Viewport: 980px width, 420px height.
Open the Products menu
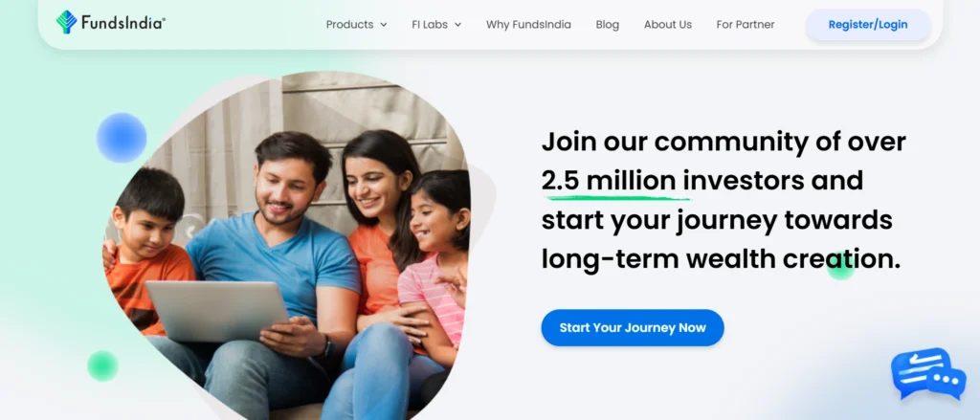click(x=356, y=24)
